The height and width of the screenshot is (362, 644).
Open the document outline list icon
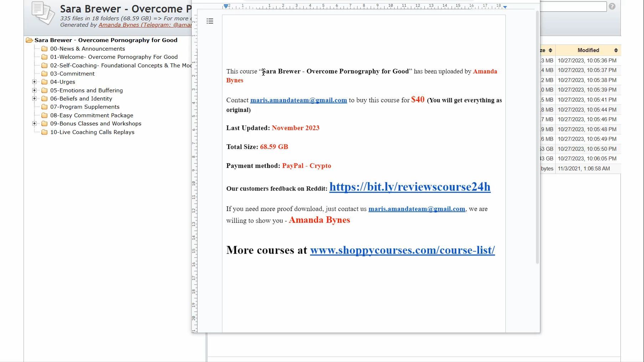click(x=210, y=21)
